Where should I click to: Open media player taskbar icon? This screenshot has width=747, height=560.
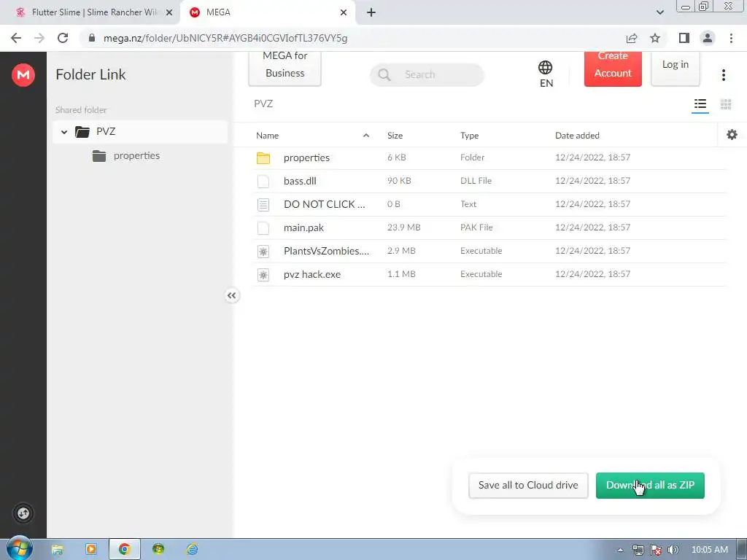[x=90, y=549]
